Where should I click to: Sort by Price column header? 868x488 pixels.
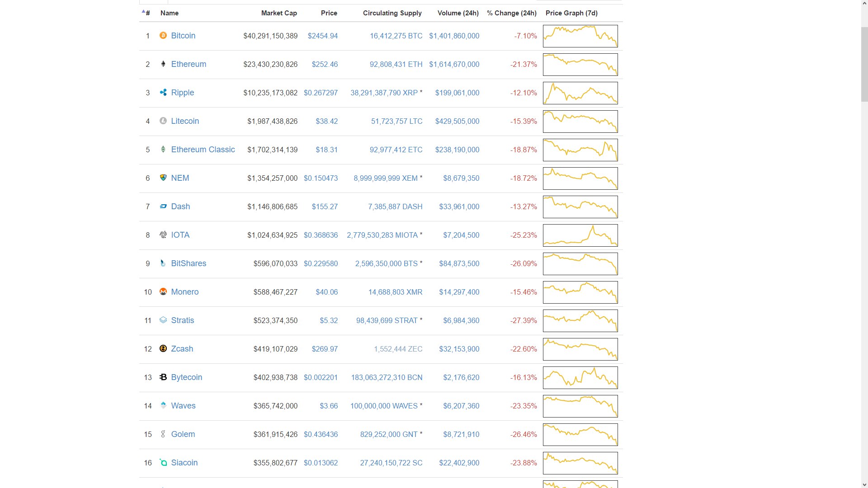[x=329, y=13]
